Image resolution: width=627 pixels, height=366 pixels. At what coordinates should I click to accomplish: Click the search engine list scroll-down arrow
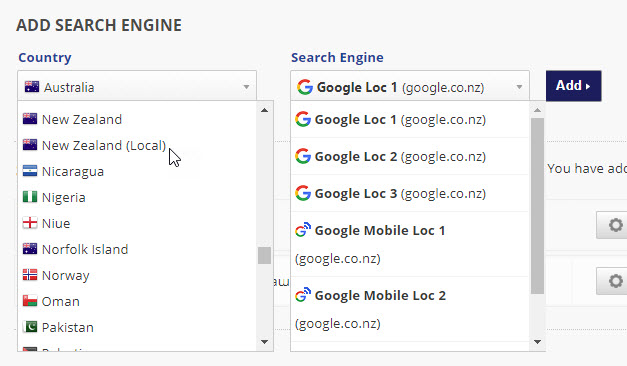click(x=537, y=342)
